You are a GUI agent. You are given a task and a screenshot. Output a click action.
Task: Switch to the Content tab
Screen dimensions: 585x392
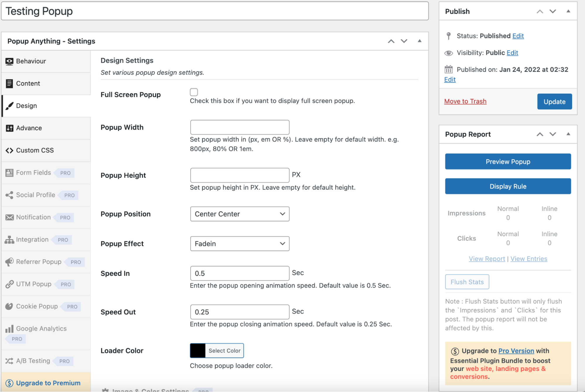pyautogui.click(x=46, y=84)
